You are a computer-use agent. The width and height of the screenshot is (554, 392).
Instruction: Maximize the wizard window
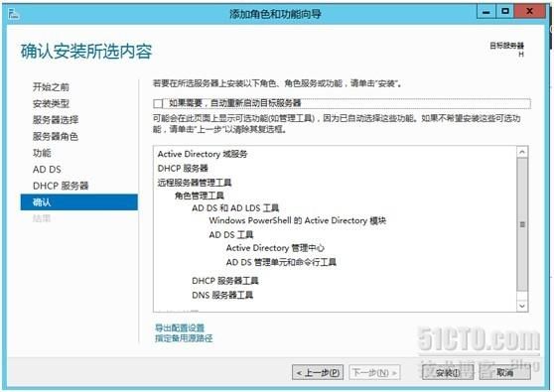[x=505, y=12]
